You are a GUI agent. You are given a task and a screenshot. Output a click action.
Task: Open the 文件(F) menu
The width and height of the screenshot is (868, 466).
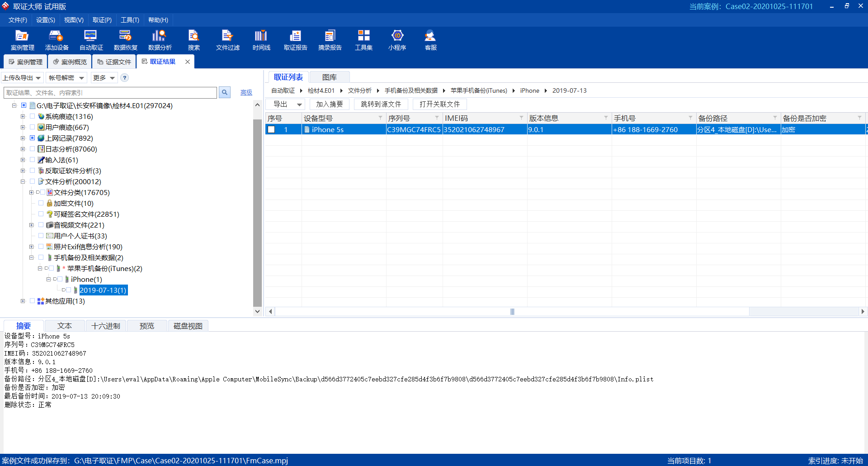pyautogui.click(x=18, y=20)
